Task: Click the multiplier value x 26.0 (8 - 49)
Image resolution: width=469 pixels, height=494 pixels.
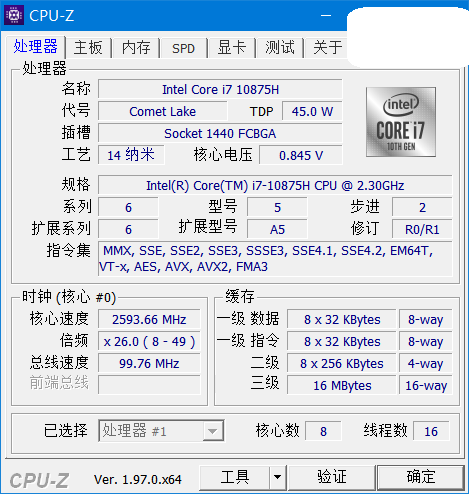Action: (149, 341)
